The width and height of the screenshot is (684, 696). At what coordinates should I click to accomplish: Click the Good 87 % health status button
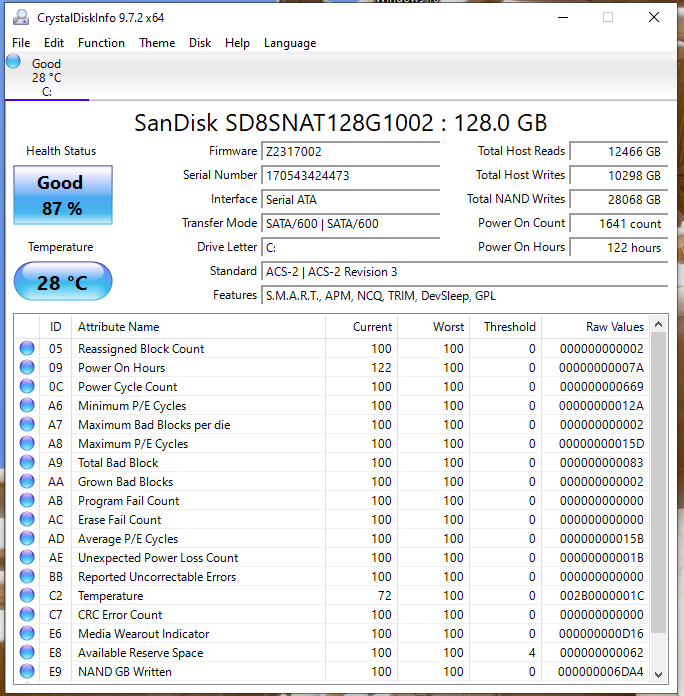click(61, 195)
